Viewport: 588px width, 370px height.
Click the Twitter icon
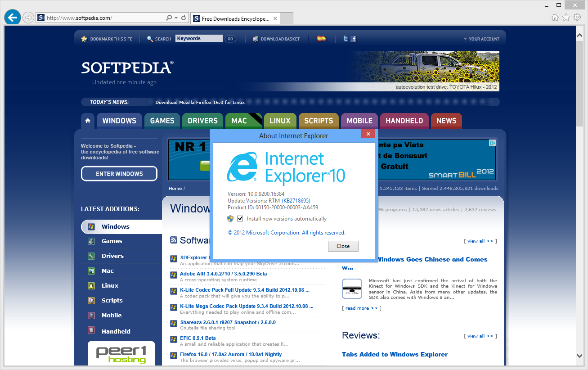point(346,39)
